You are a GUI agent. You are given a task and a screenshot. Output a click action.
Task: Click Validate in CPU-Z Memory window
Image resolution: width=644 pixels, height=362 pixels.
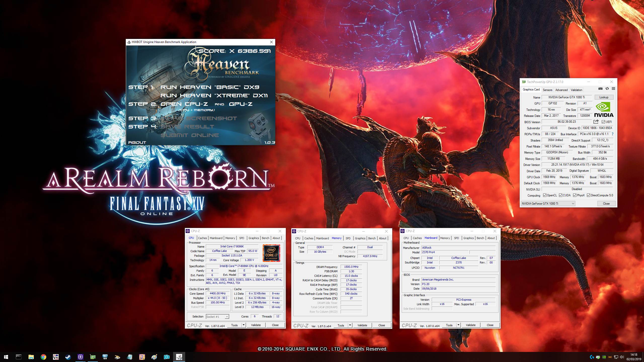362,325
